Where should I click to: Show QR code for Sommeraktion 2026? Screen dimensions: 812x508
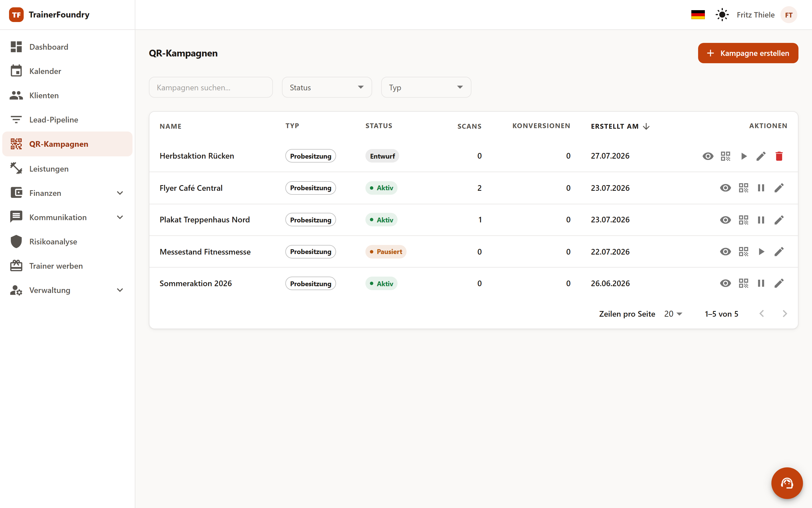click(743, 283)
